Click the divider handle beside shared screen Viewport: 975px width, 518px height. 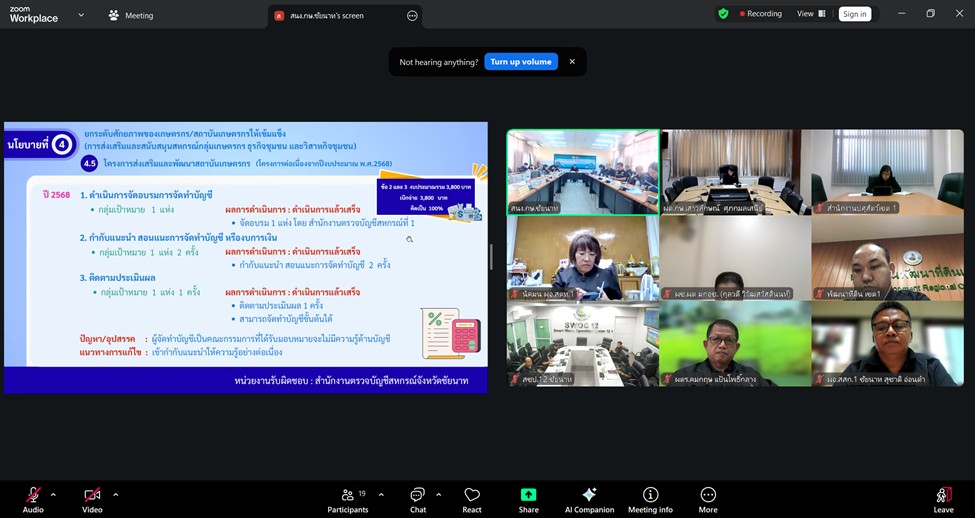(x=491, y=257)
